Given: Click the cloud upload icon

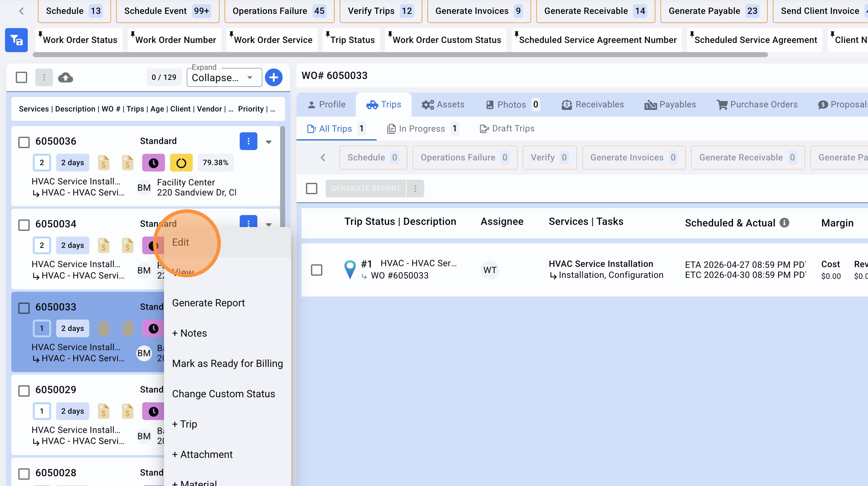Looking at the screenshot, I should click(x=65, y=78).
